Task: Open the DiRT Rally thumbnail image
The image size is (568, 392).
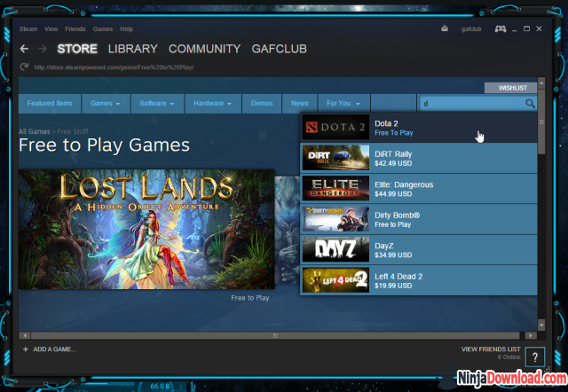Action: pos(335,158)
